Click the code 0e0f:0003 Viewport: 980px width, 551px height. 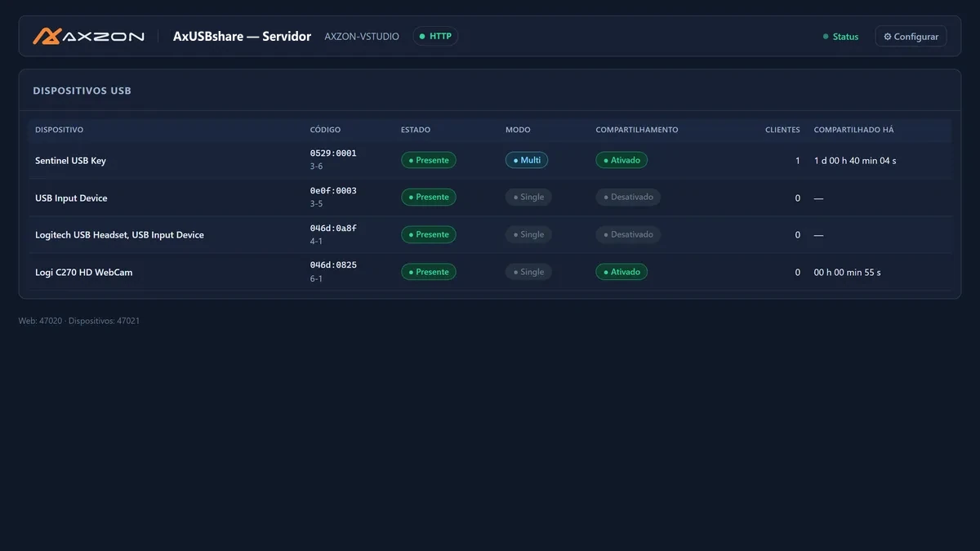point(333,191)
